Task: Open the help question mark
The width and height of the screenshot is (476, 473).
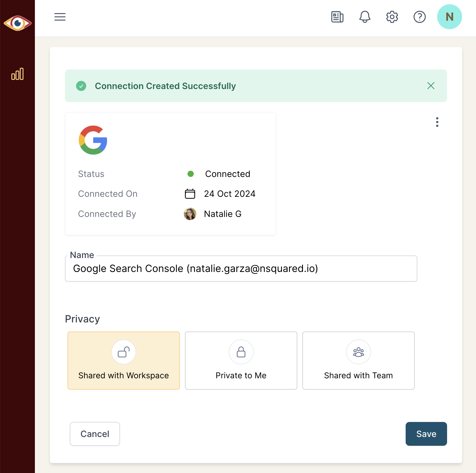Action: click(x=419, y=17)
